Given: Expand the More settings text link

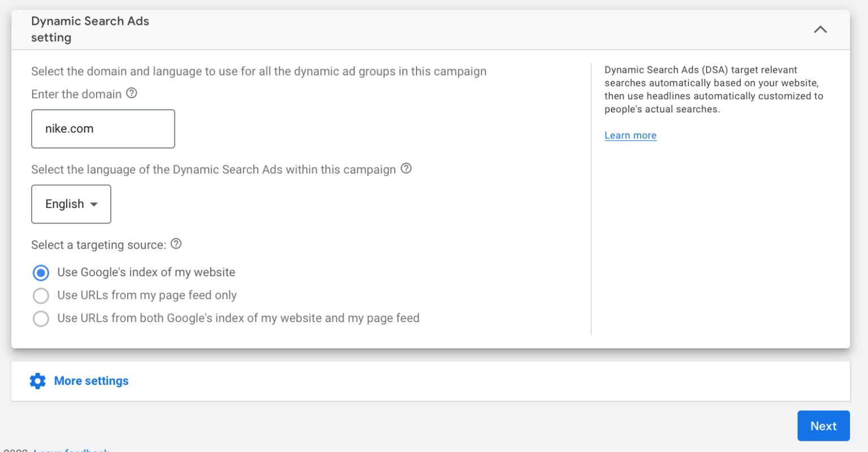Looking at the screenshot, I should (x=91, y=381).
